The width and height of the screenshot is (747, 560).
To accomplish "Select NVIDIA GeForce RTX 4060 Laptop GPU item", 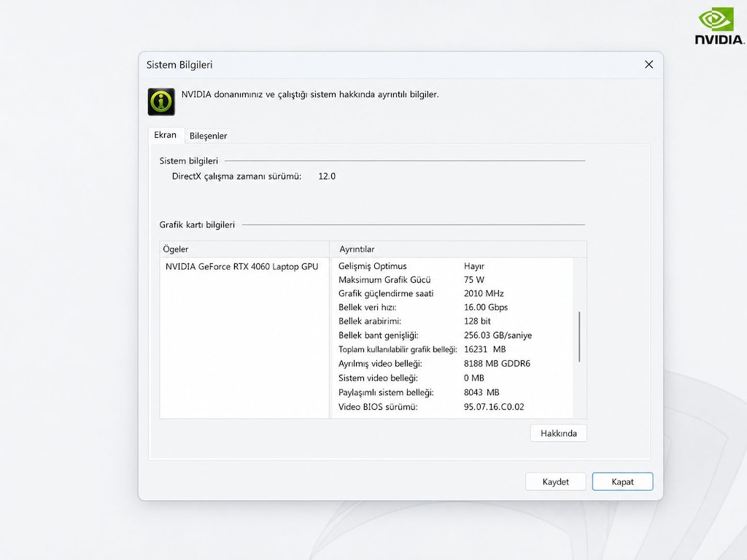I will click(x=242, y=267).
